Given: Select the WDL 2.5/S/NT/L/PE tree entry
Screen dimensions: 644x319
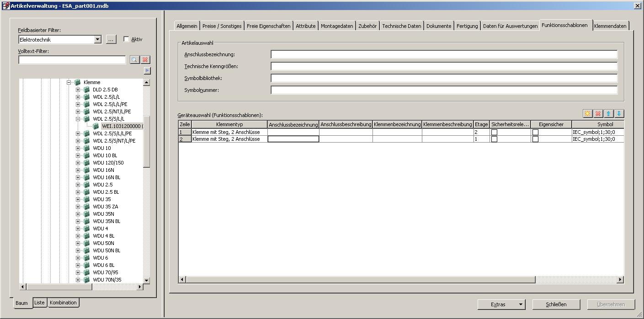Looking at the screenshot, I should 114,141.
